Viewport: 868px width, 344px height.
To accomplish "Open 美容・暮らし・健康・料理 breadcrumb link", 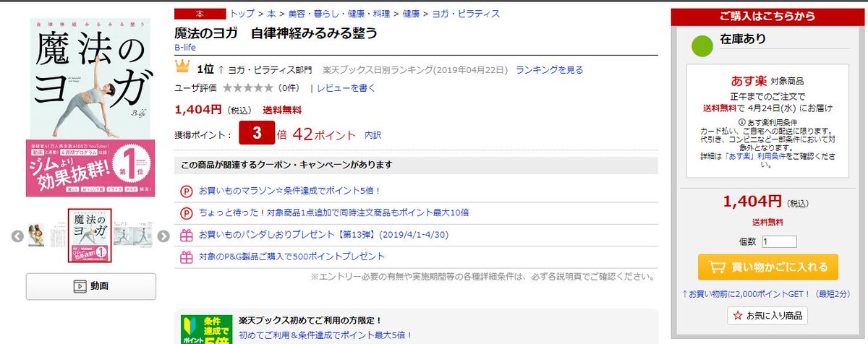I will (339, 14).
